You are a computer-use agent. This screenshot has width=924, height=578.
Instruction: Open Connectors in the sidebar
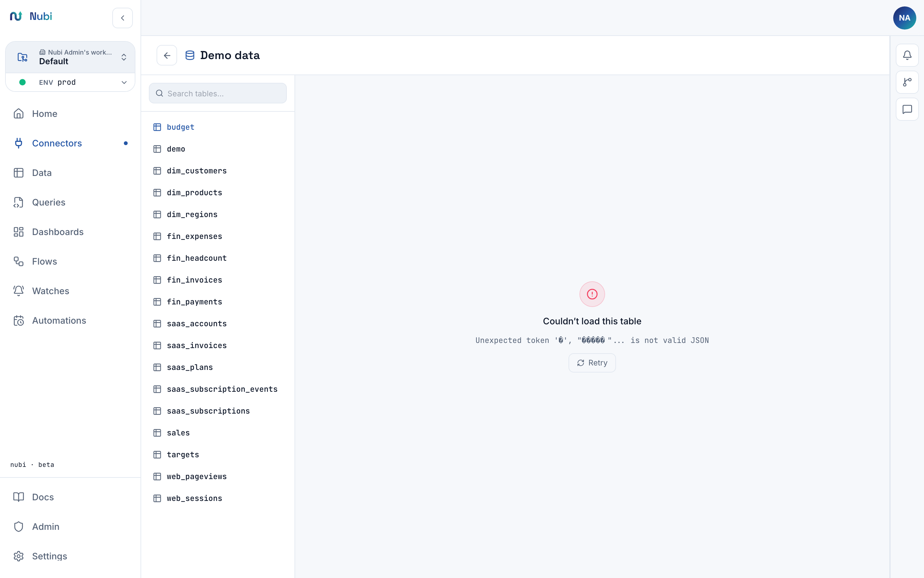pos(70,143)
